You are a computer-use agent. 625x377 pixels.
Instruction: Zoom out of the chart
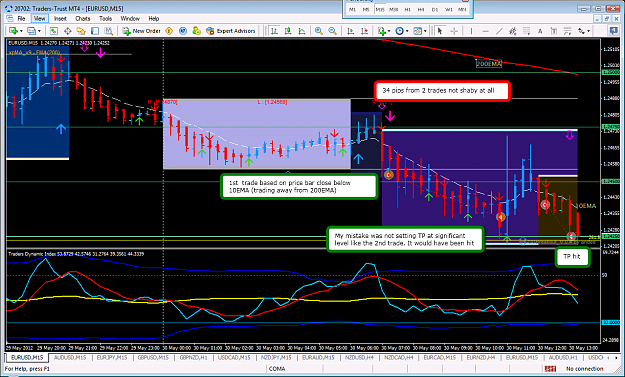[x=332, y=31]
